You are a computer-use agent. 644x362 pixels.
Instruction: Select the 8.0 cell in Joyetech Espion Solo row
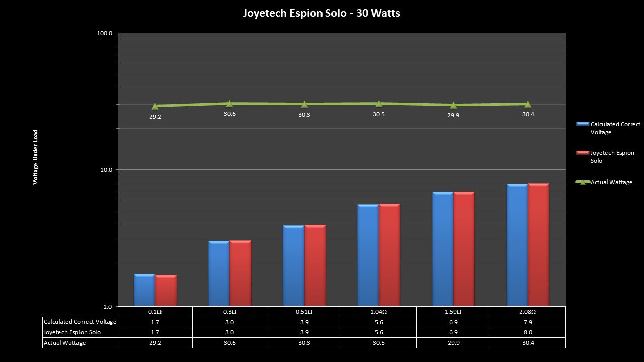tap(528, 332)
